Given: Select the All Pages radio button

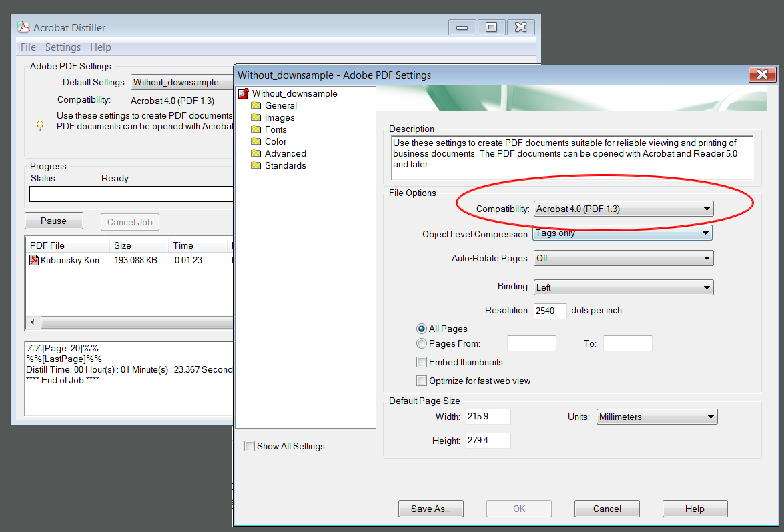Looking at the screenshot, I should [x=422, y=329].
